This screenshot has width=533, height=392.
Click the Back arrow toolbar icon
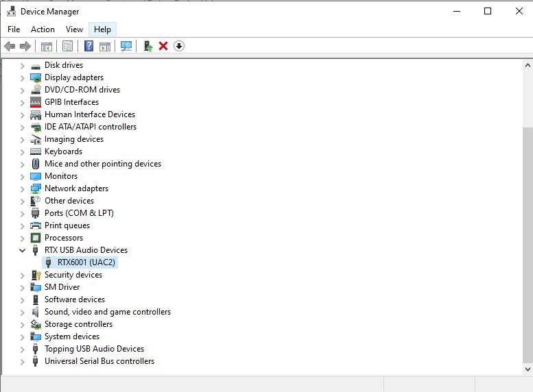pyautogui.click(x=10, y=46)
